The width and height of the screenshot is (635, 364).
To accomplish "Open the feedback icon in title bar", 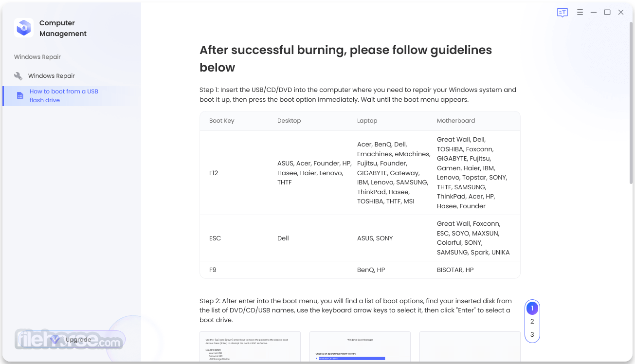I will [x=562, y=13].
